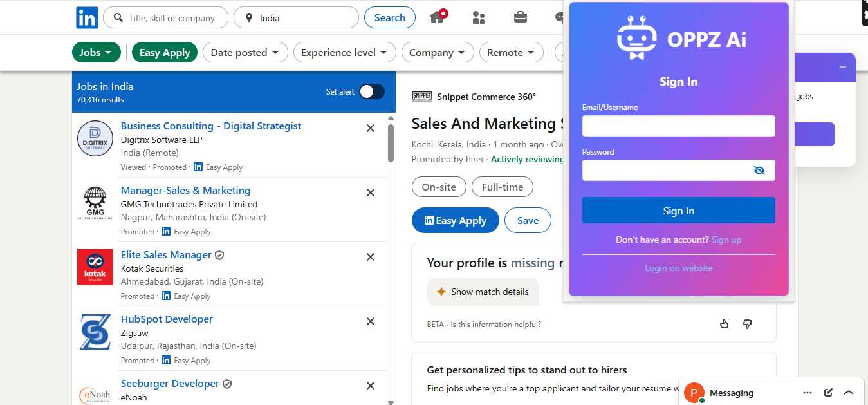Open the My Network people icon
The height and width of the screenshot is (405, 868).
click(479, 17)
